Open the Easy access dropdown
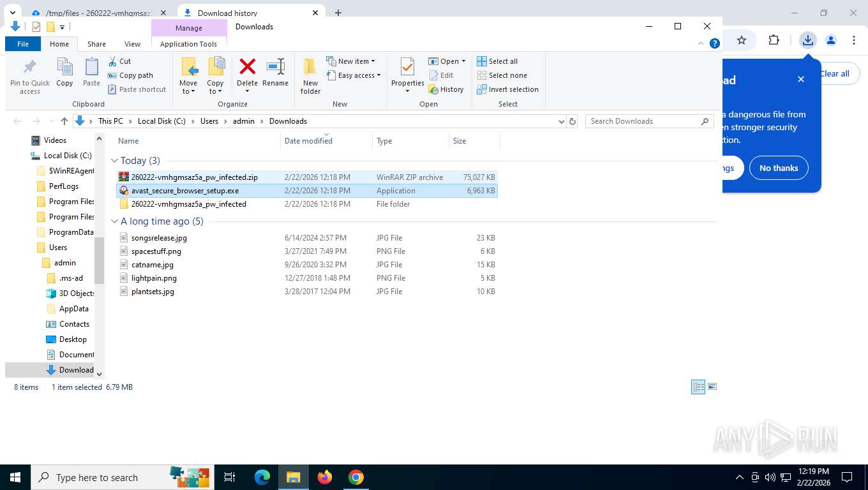This screenshot has height=490, width=868. [x=353, y=75]
